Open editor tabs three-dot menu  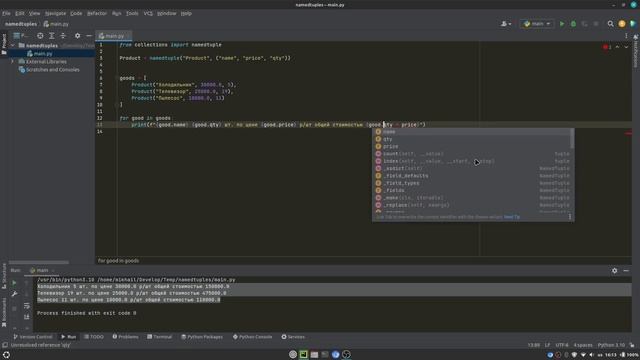tap(626, 36)
